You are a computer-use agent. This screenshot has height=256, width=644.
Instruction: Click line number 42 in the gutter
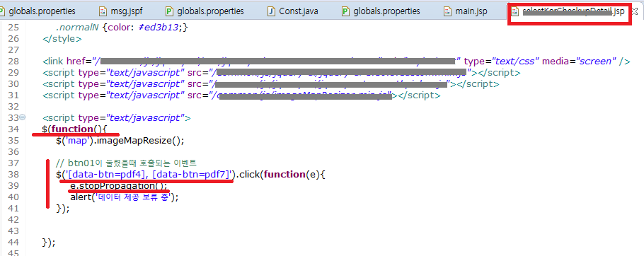(x=13, y=219)
